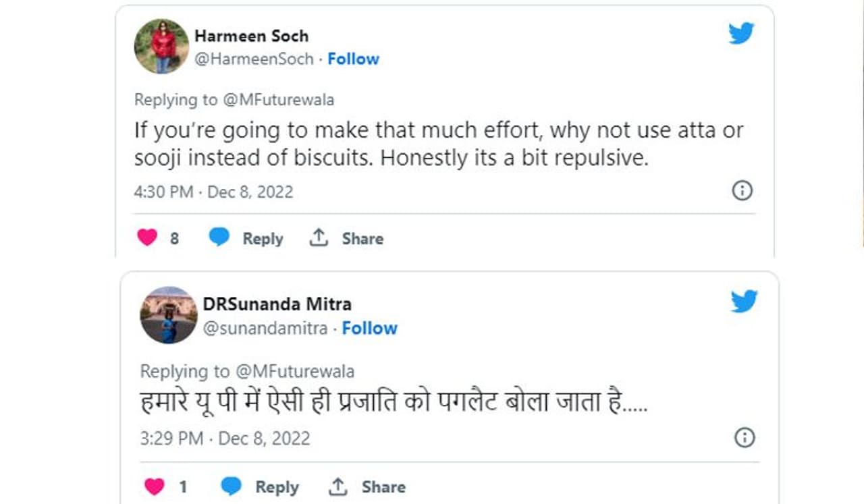Follow @sunandamitra
864x504 pixels.
coord(369,328)
